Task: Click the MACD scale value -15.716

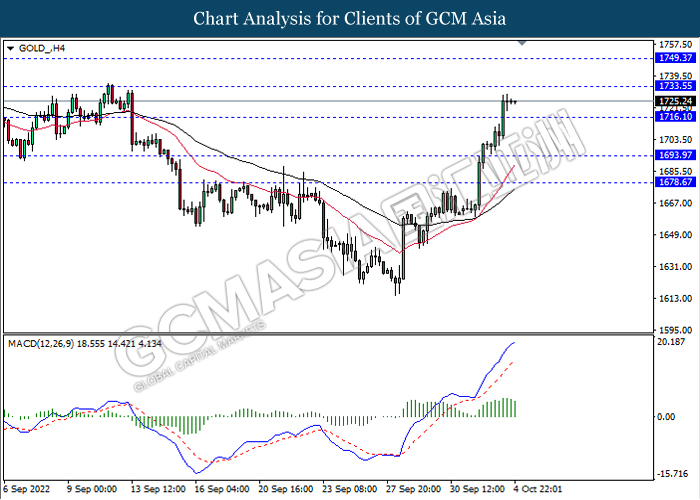Action: tap(673, 474)
